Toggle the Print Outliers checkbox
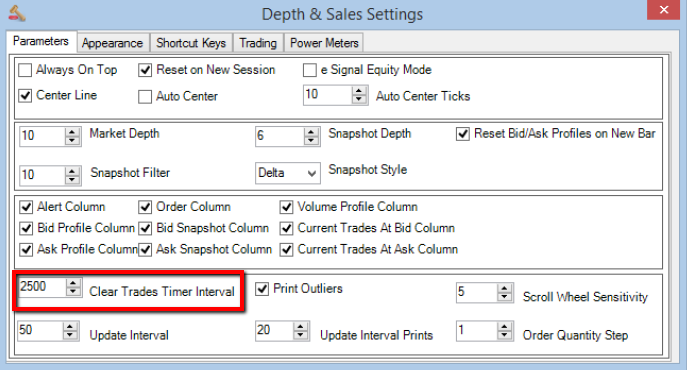Viewport: 687px width, 370px height. point(262,289)
